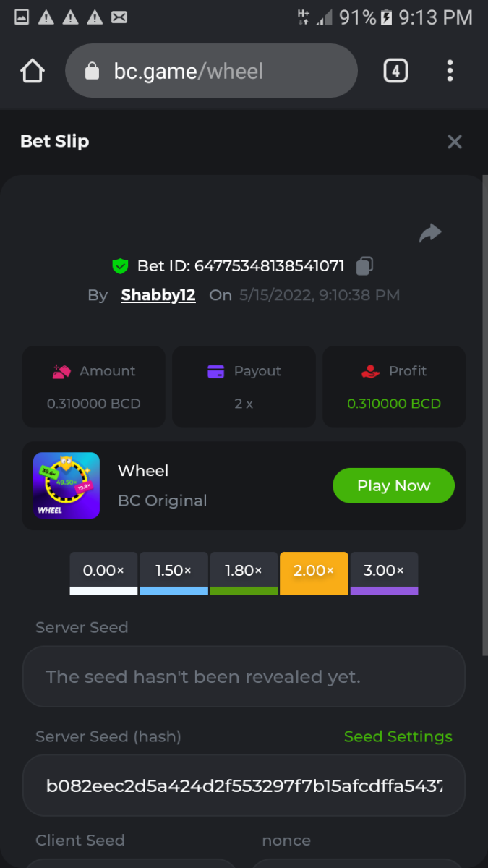This screenshot has width=488, height=868.
Task: Tap the green verified shield icon
Action: pos(120,266)
